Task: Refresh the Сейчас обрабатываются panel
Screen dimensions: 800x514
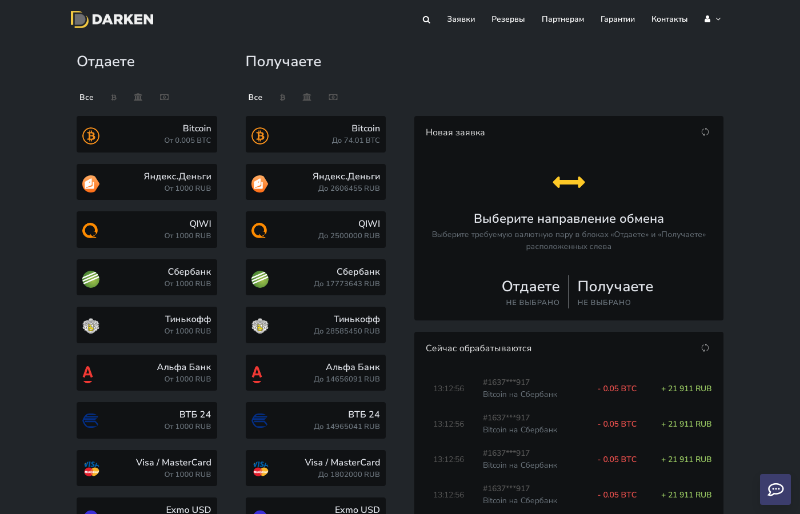Action: [705, 348]
